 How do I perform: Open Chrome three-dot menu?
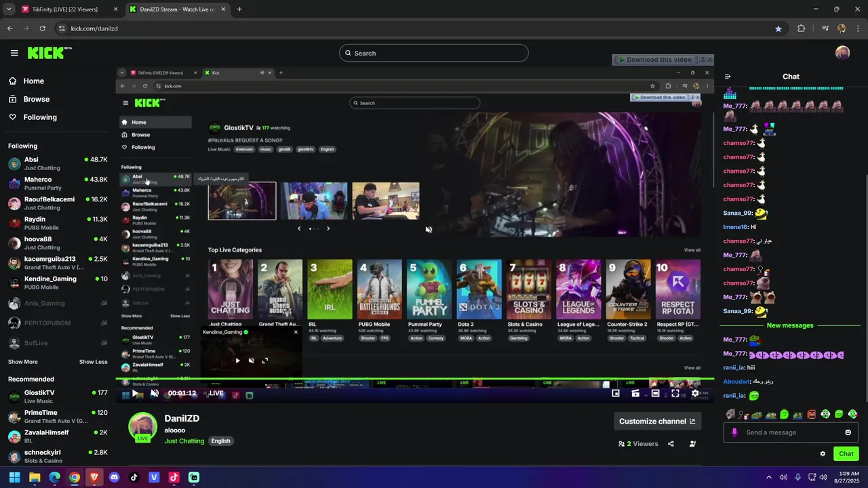[858, 28]
